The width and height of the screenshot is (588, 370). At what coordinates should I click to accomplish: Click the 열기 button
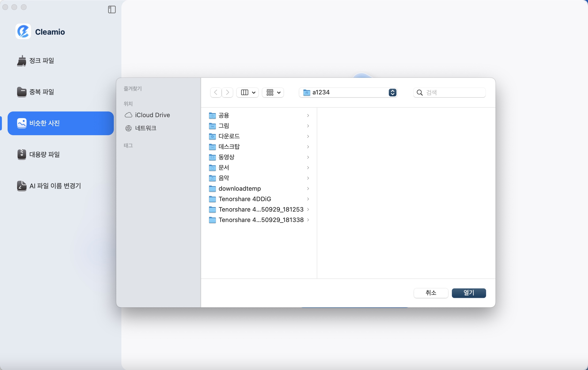pyautogui.click(x=468, y=293)
